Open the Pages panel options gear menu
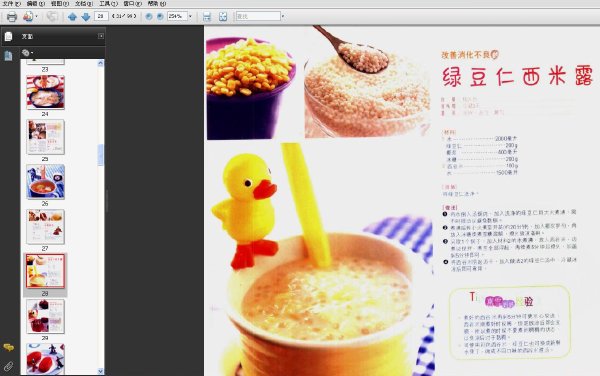Viewport: 600px width, 376px height. point(27,53)
